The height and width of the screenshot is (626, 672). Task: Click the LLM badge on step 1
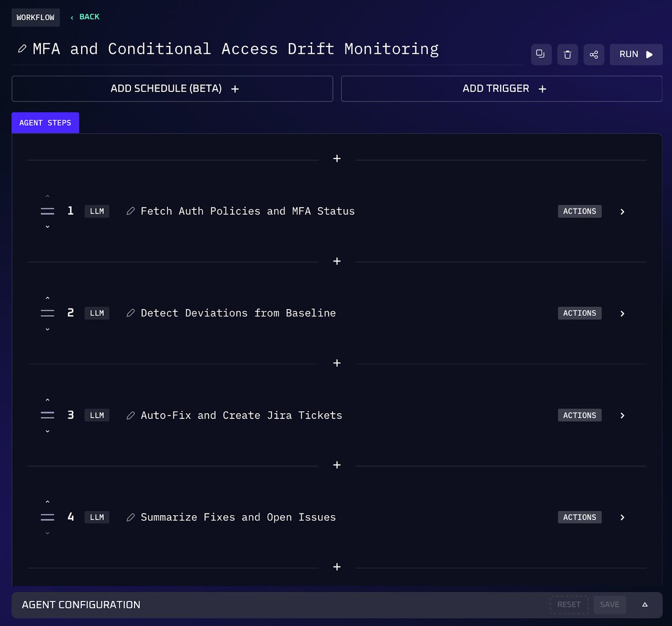coord(97,211)
